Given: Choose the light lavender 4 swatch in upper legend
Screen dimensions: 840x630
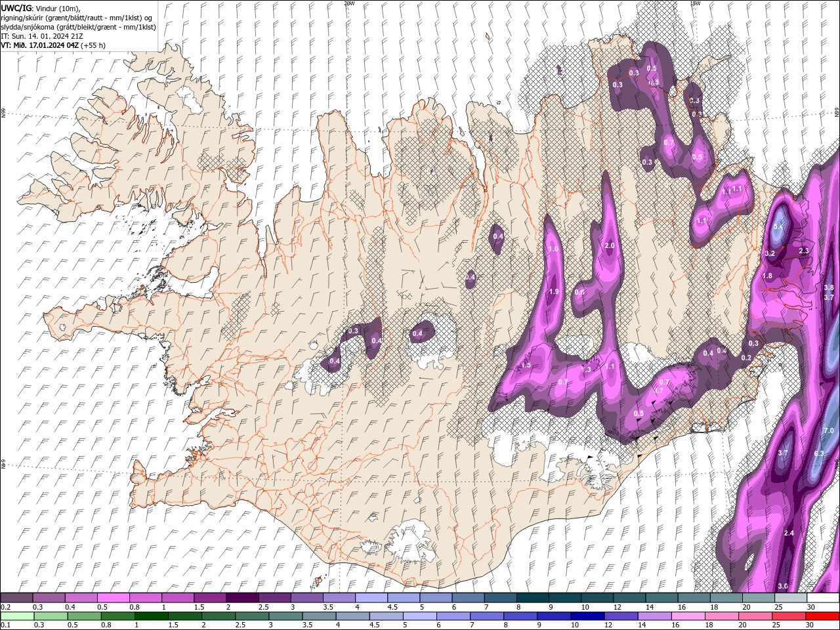Looking at the screenshot, I should click(x=371, y=598).
